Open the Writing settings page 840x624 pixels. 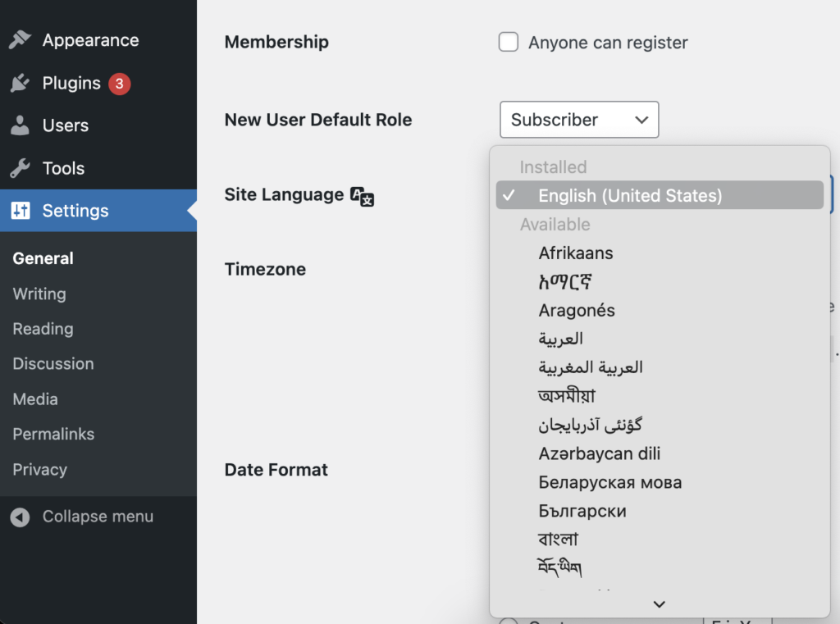[39, 294]
